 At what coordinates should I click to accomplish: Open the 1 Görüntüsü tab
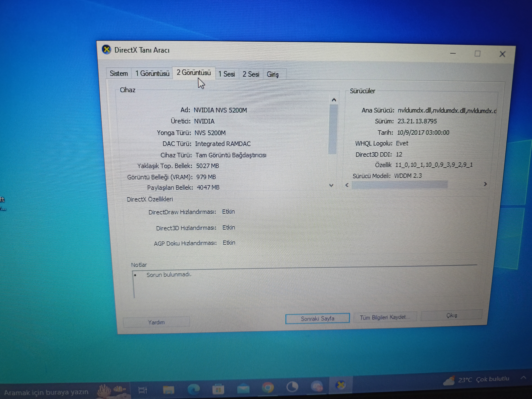(x=152, y=73)
